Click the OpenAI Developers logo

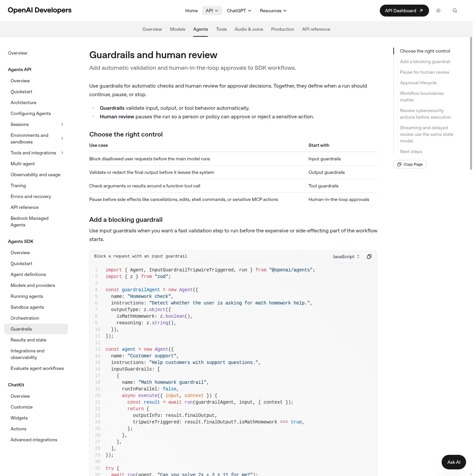[40, 10]
